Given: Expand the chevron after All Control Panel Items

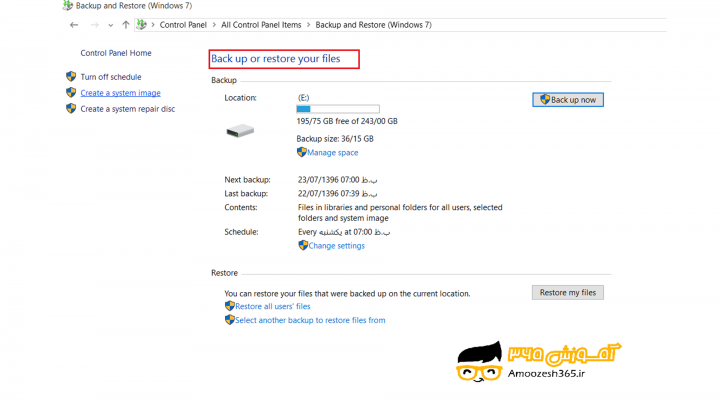Looking at the screenshot, I should tap(309, 25).
